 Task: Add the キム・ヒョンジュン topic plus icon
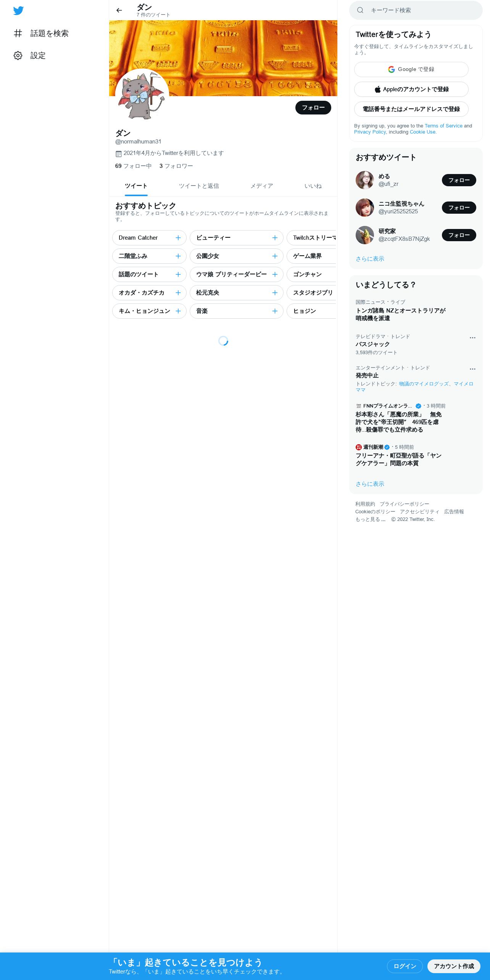click(x=178, y=311)
